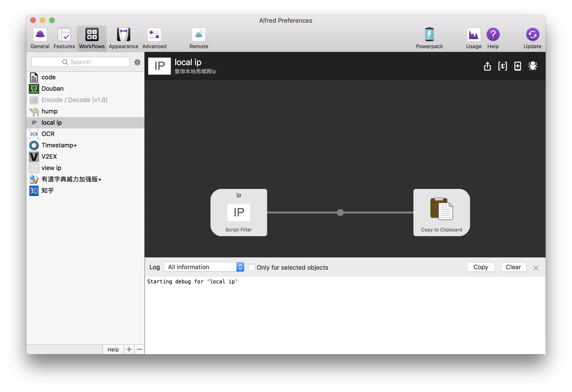Click the workflow settings gear icon
This screenshot has width=572, height=392.
point(137,62)
